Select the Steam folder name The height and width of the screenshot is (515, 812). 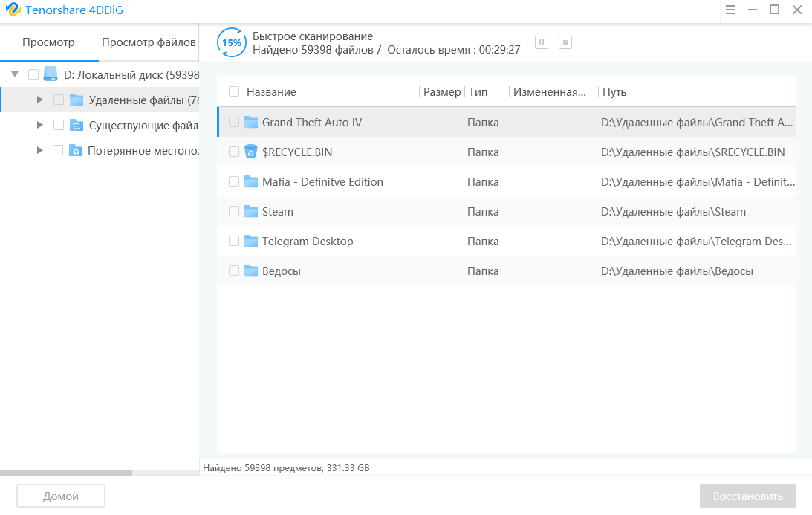[278, 211]
